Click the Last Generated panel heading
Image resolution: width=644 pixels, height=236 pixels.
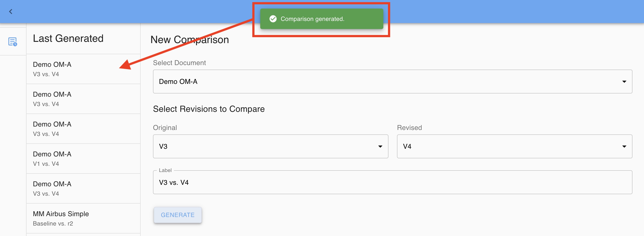[x=68, y=38]
